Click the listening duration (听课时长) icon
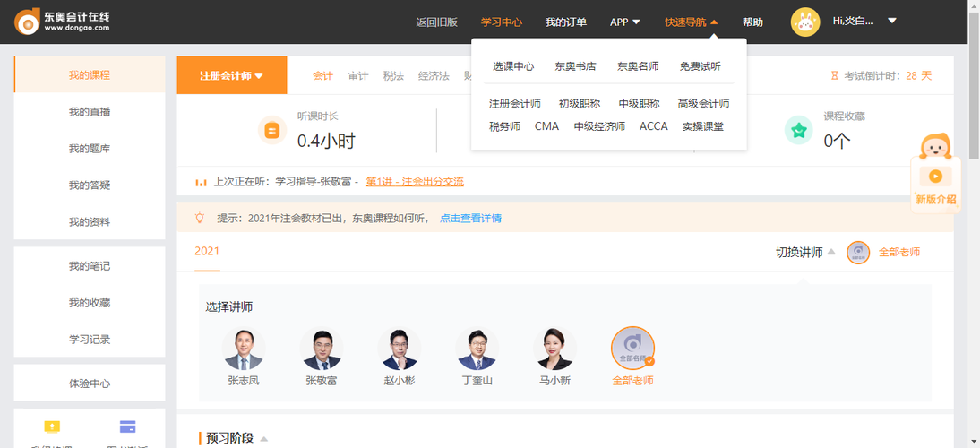Screen dimensions: 980x448 tap(272, 131)
